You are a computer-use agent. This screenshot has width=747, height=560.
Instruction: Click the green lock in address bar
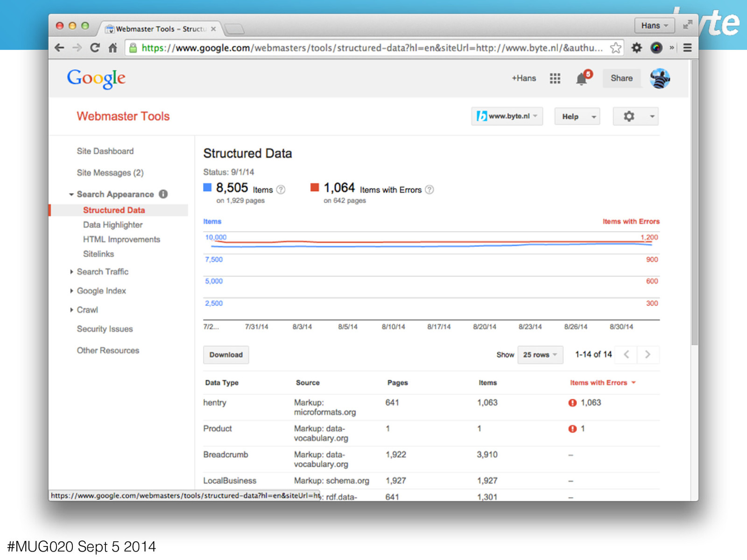point(133,48)
